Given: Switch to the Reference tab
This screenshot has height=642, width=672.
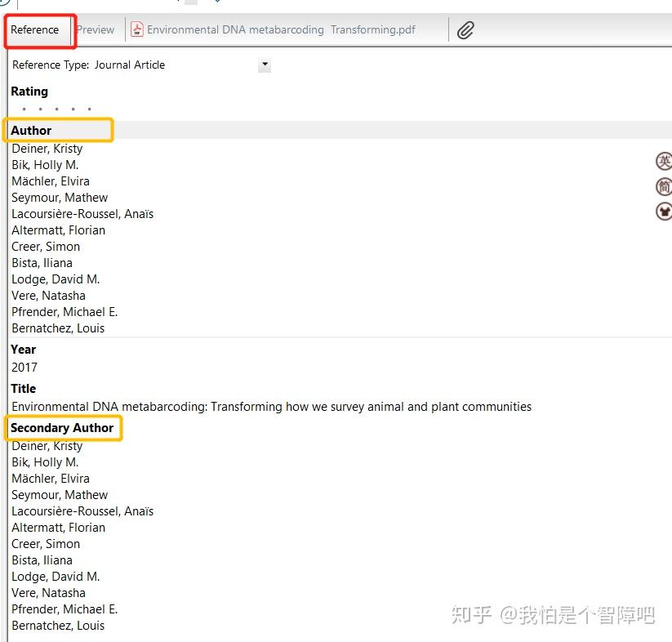Looking at the screenshot, I should pyautogui.click(x=35, y=30).
